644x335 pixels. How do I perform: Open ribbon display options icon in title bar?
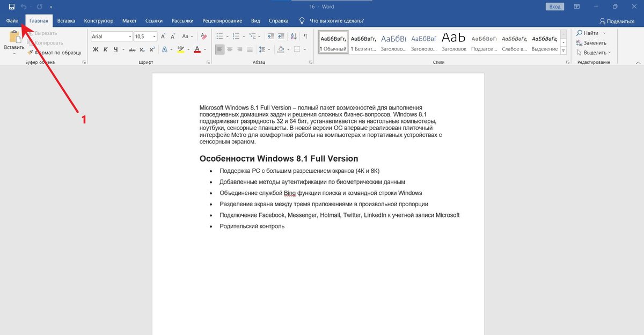tap(576, 6)
